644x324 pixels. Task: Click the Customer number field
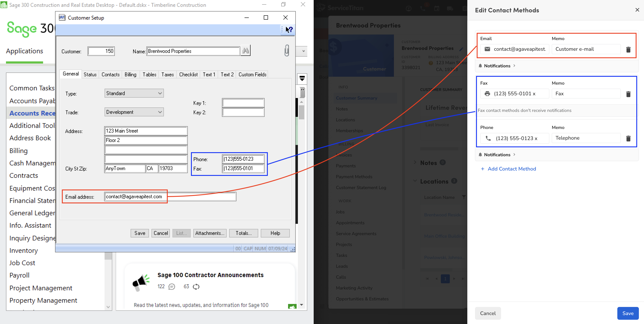(101, 51)
